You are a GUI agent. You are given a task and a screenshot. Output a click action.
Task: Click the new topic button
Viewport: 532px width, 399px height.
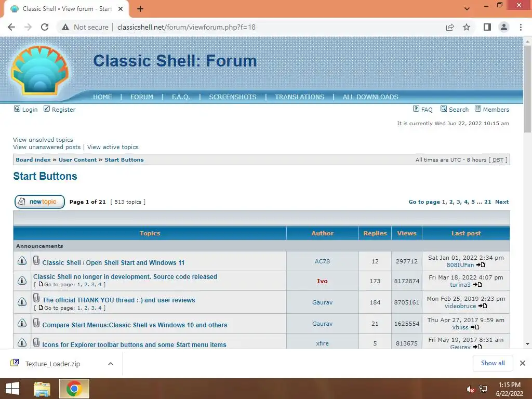pyautogui.click(x=39, y=202)
